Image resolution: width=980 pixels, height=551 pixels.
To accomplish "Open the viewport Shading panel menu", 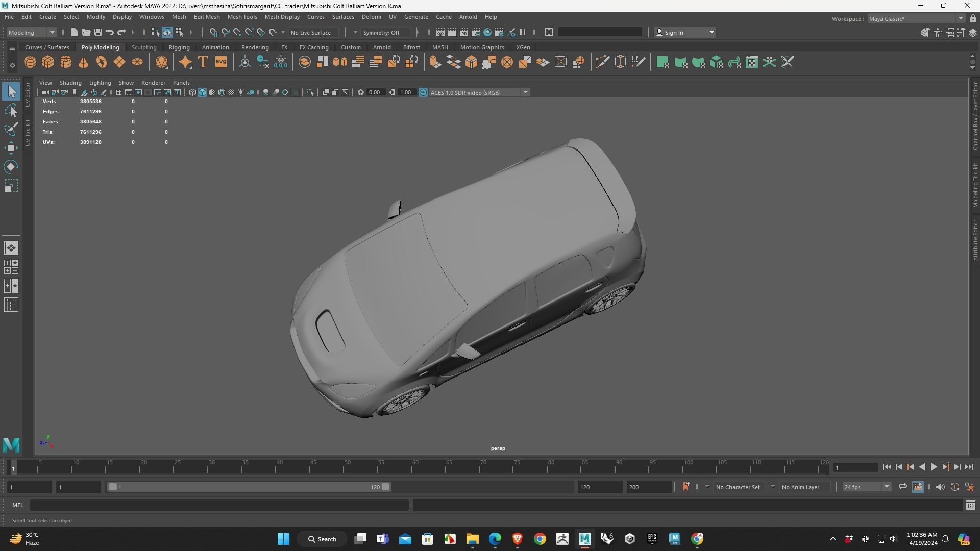I will (x=70, y=83).
